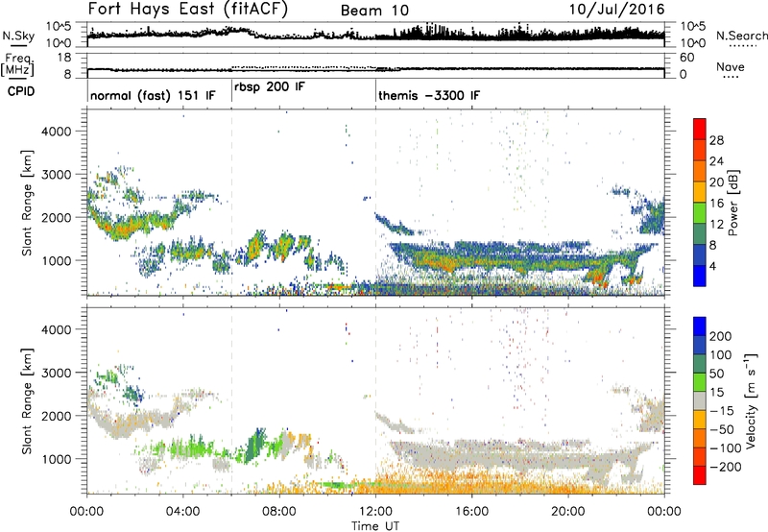Viewport: 768px width, 532px height.
Task: Click the 'Power [dB]' colorbar label
Action: (733, 203)
